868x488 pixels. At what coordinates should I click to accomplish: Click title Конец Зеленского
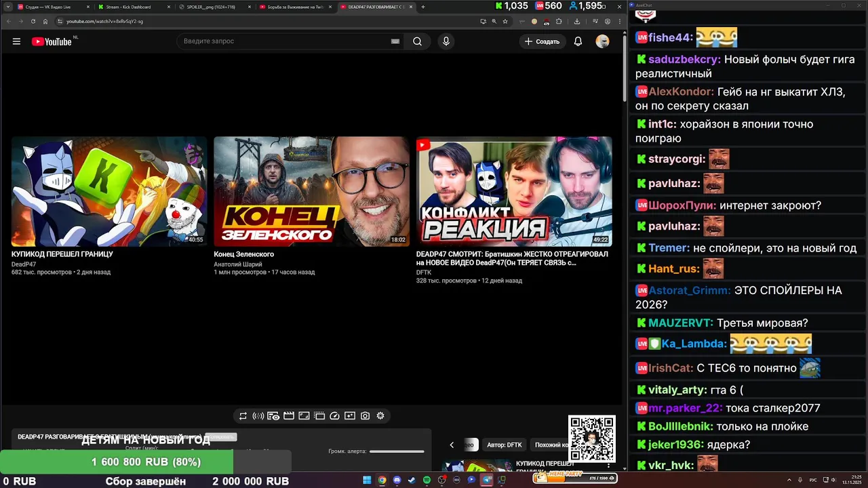pos(243,254)
